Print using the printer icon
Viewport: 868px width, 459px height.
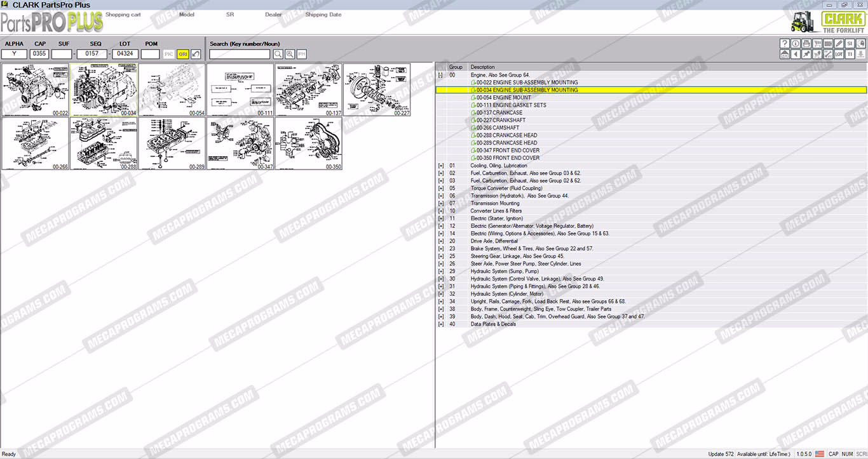806,43
